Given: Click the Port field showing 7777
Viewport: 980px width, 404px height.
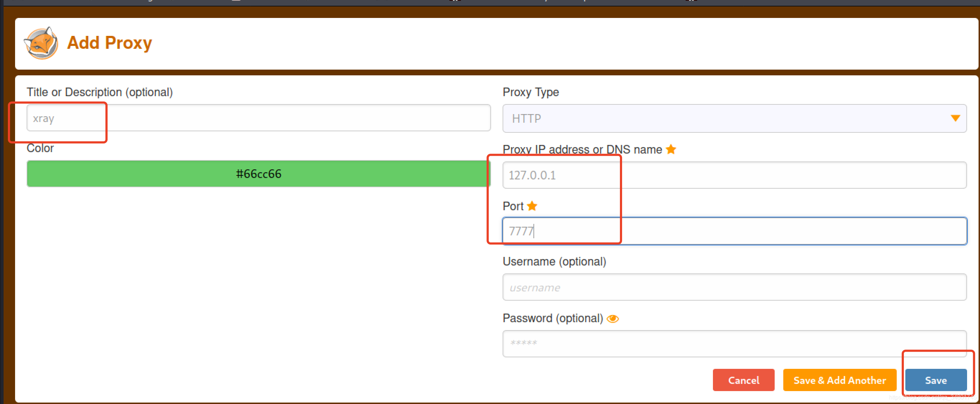Looking at the screenshot, I should [733, 231].
